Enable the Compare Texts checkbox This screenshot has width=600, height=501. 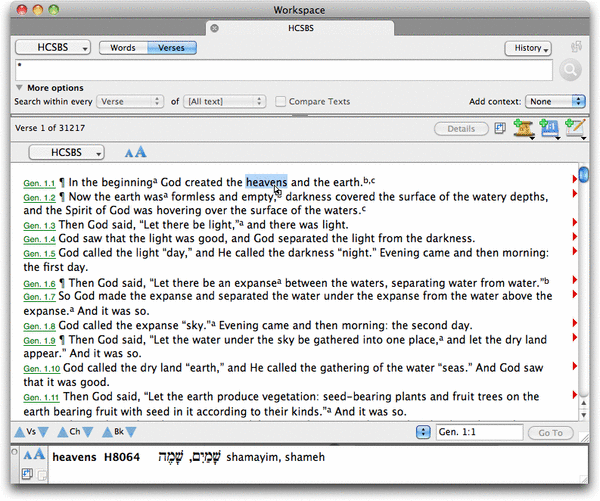point(280,101)
